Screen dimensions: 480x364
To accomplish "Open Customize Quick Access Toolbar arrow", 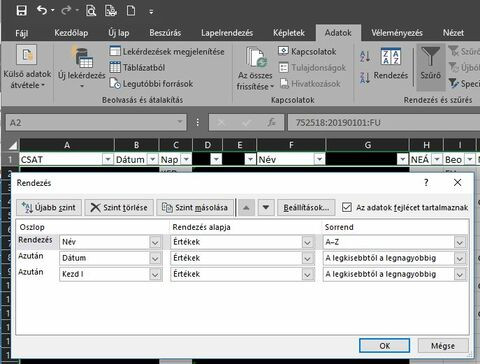I will click(x=151, y=12).
